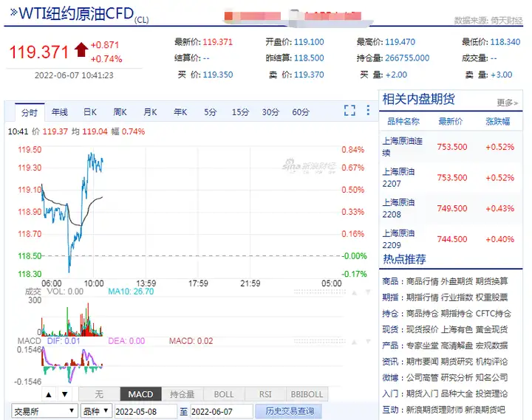
Task: Select the 60分 interval tab
Action: 301,112
